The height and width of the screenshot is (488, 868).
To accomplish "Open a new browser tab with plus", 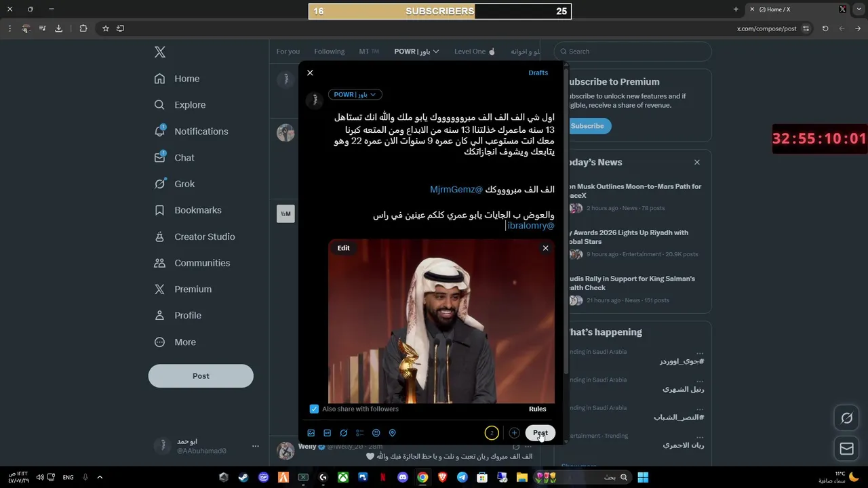I will pyautogui.click(x=736, y=9).
